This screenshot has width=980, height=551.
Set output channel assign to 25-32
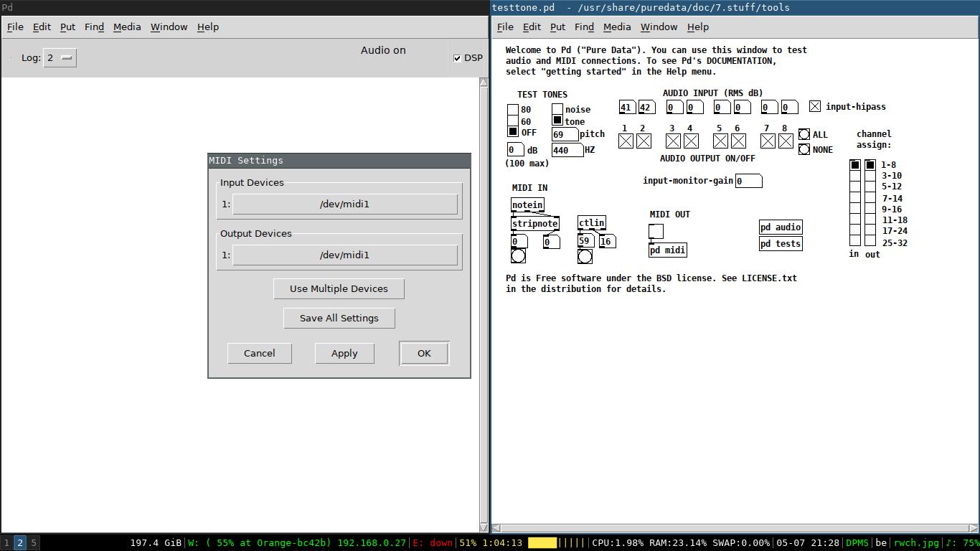point(870,242)
